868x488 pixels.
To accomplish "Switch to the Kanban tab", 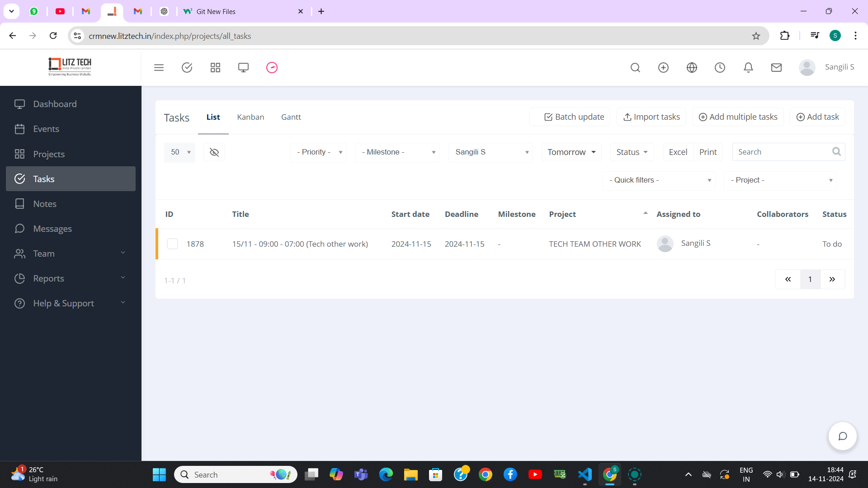I will point(250,117).
